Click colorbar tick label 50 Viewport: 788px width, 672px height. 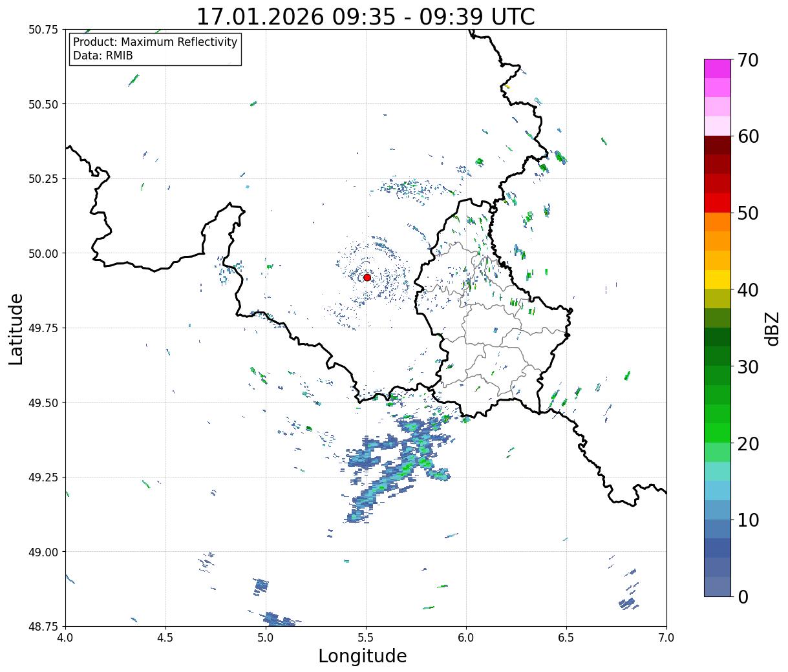747,213
